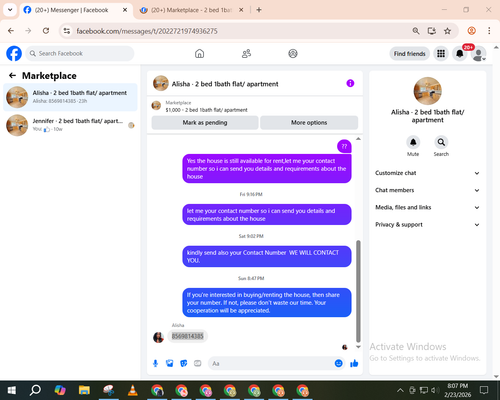Click More options button
The width and height of the screenshot is (500, 400).
(309, 123)
